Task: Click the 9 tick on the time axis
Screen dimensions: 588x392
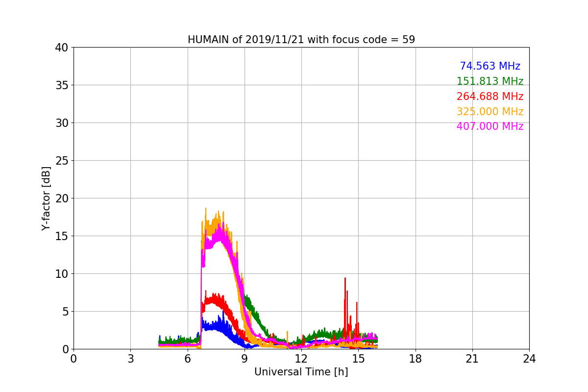Action: [245, 358]
